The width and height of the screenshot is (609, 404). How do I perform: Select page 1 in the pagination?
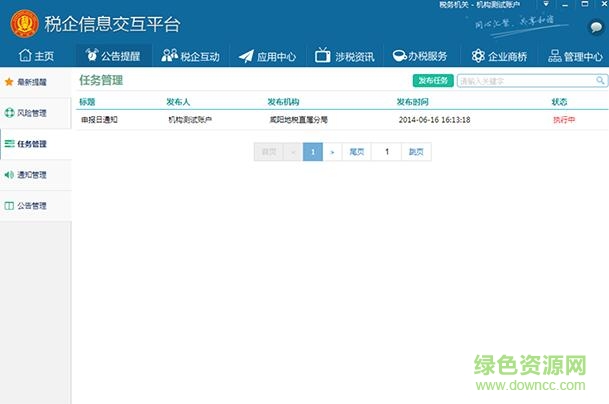coord(313,152)
